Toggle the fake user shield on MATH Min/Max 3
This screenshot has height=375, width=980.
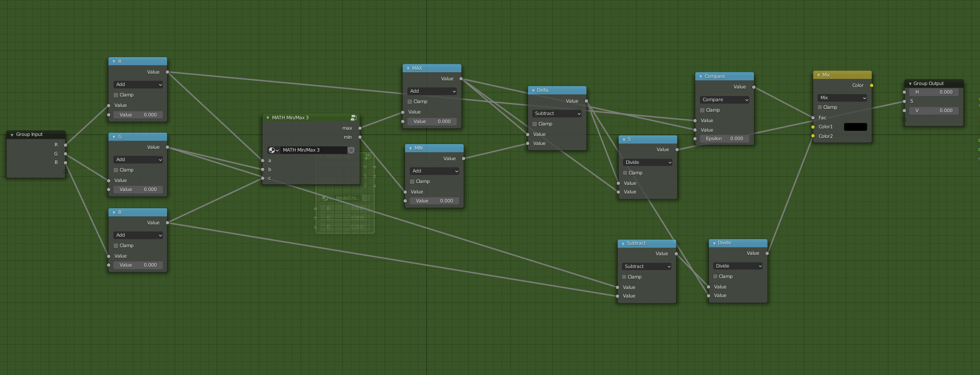pyautogui.click(x=351, y=150)
